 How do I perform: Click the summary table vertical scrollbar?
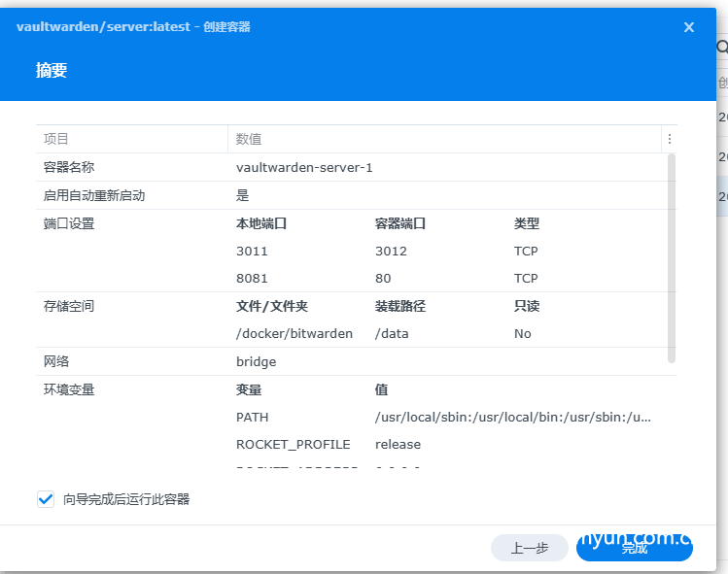672,257
